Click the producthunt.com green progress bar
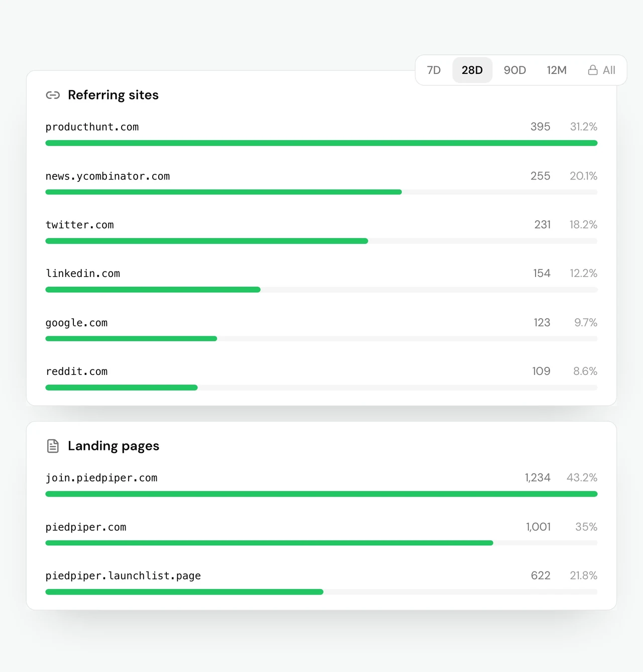643x672 pixels. pos(321,143)
